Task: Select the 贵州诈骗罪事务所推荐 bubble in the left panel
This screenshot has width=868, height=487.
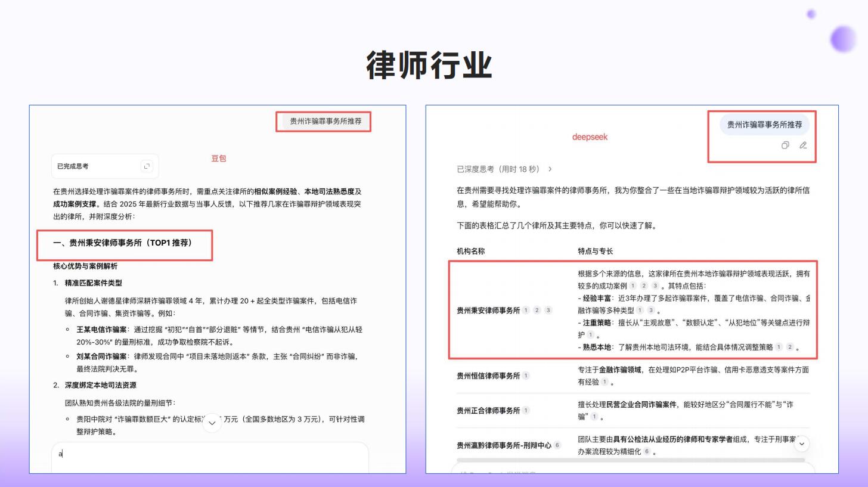Action: (x=324, y=122)
